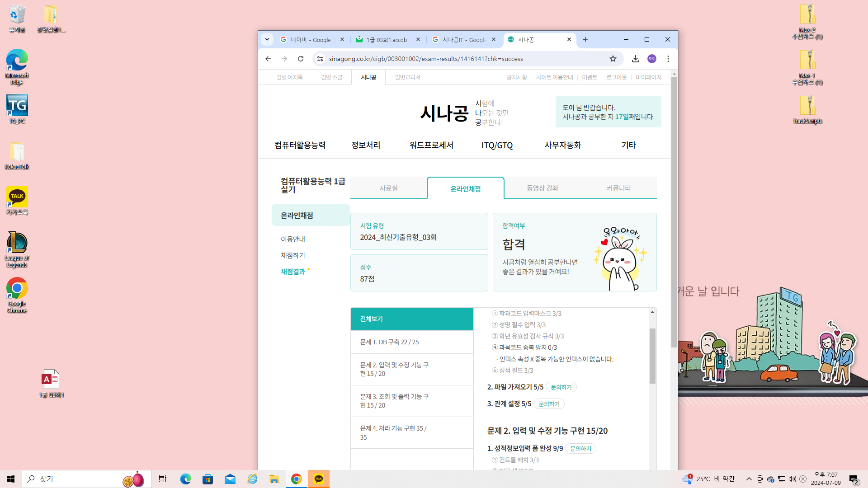Click 문의하기 button next to 파일 가져오기
Image resolution: width=868 pixels, height=488 pixels.
coord(561,387)
